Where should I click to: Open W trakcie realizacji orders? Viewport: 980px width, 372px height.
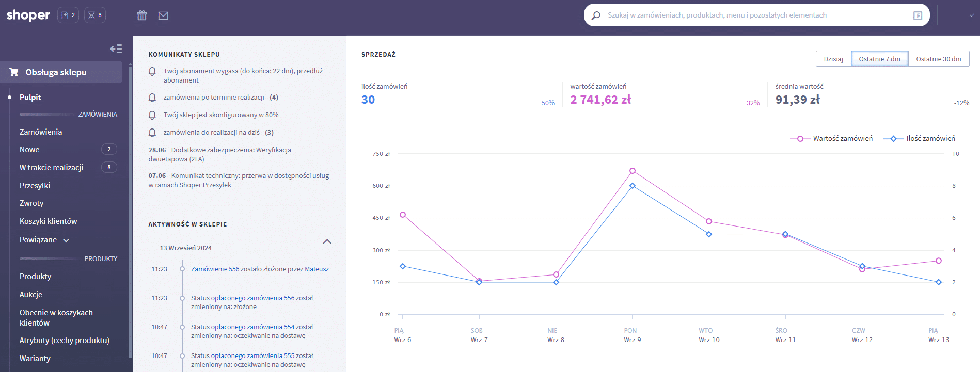pos(51,168)
